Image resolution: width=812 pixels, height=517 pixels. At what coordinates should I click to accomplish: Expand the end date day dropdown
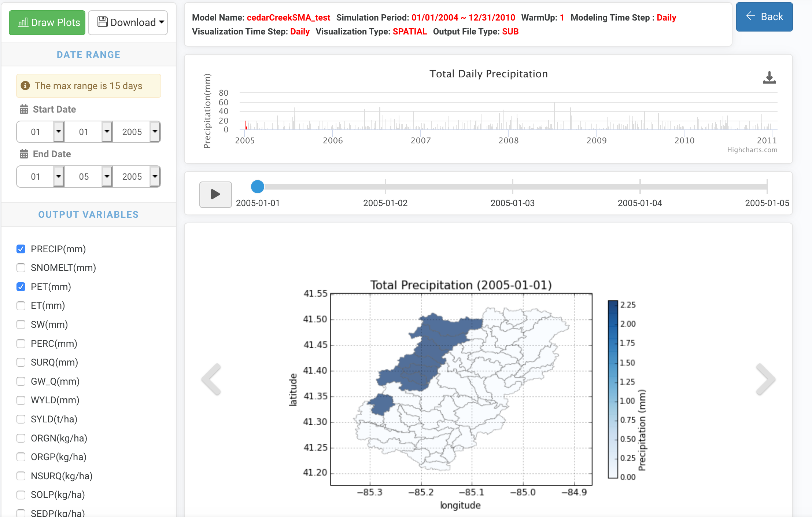click(x=107, y=176)
